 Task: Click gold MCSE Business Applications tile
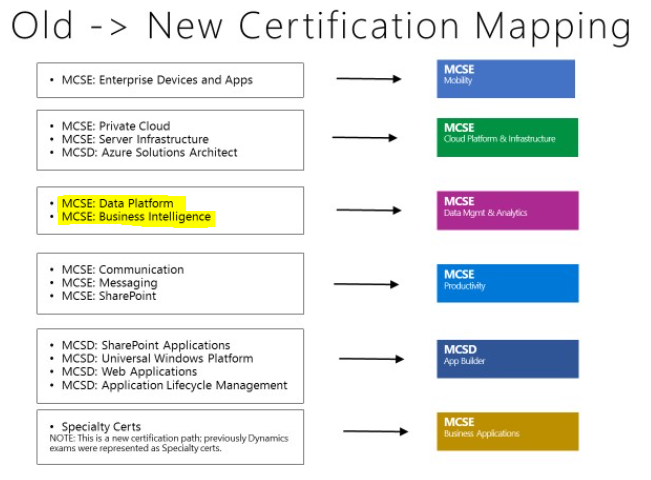507,431
